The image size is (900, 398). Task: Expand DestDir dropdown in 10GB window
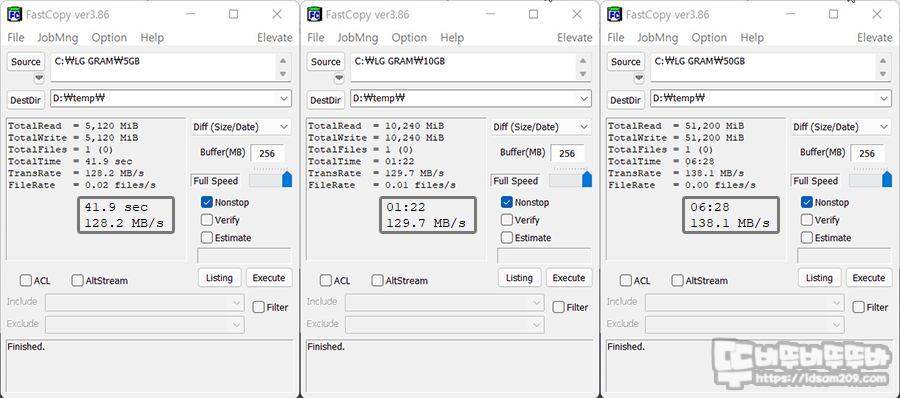coord(584,99)
